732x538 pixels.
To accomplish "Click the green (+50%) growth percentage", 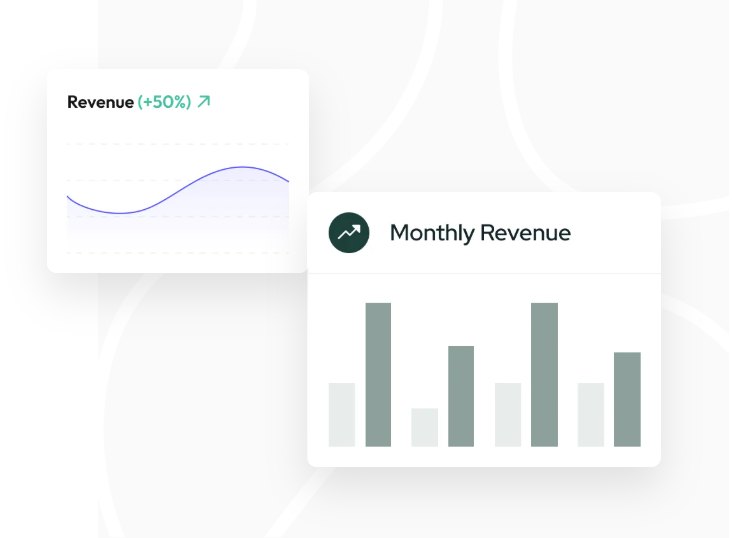I will (x=164, y=102).
